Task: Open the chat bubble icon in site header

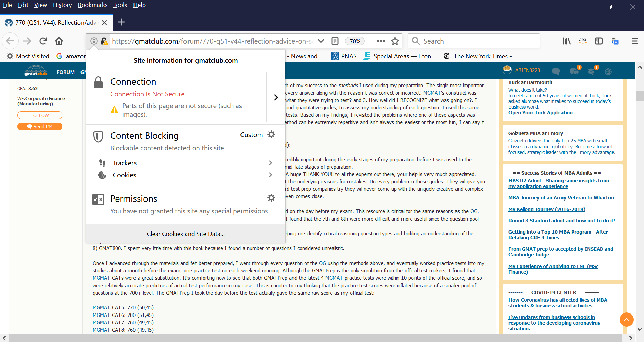Action: pos(556,71)
